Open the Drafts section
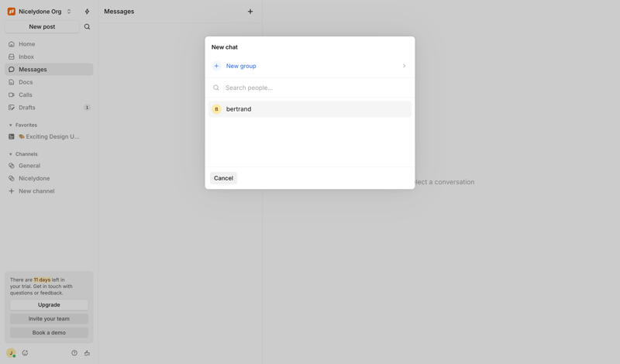620x364 pixels. pyautogui.click(x=27, y=108)
